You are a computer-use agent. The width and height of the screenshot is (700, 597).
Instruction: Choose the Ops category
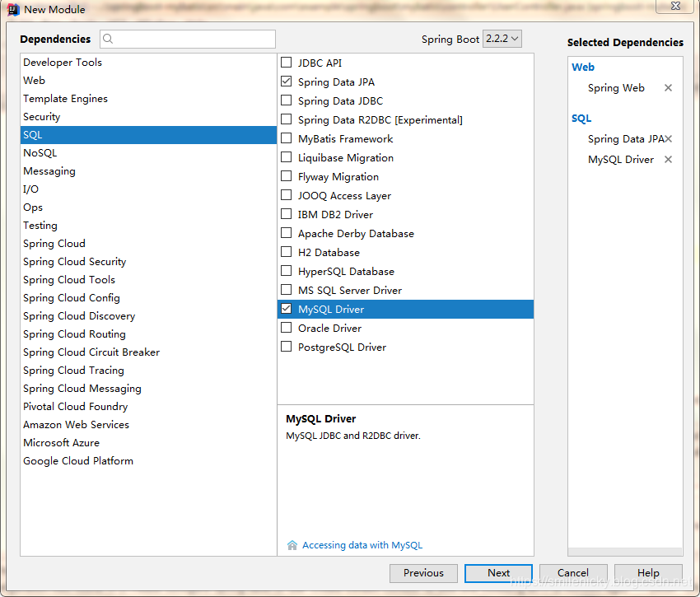tap(148, 208)
